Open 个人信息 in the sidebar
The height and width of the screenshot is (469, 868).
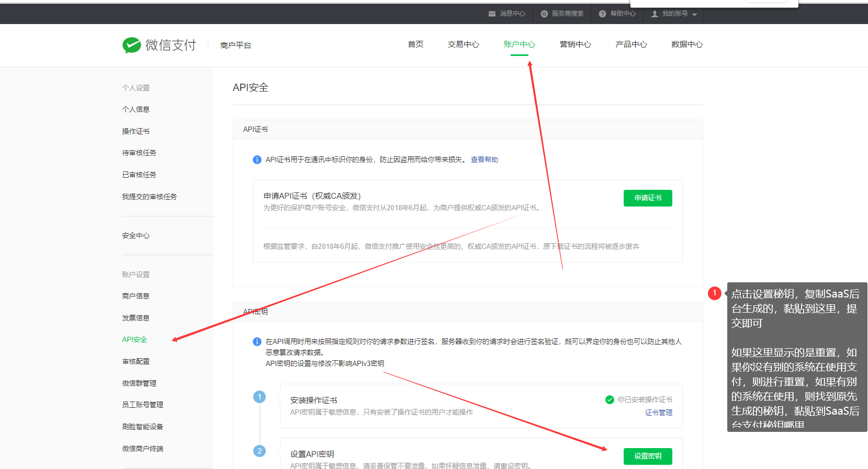[136, 109]
